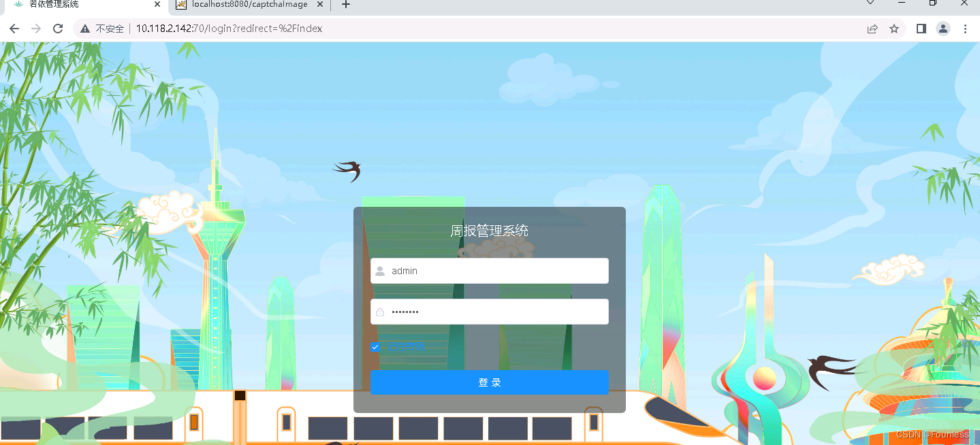
Task: Reload the current login page
Action: tap(58, 29)
